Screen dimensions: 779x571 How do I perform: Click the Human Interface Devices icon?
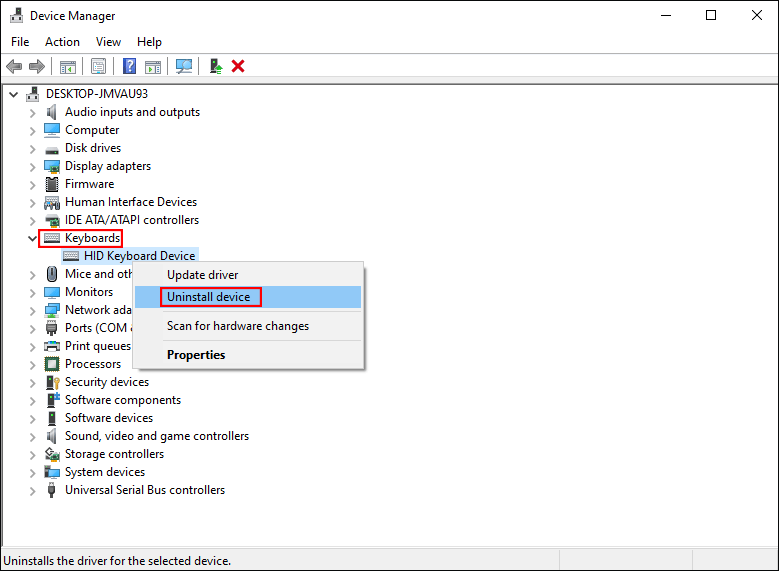pyautogui.click(x=52, y=202)
